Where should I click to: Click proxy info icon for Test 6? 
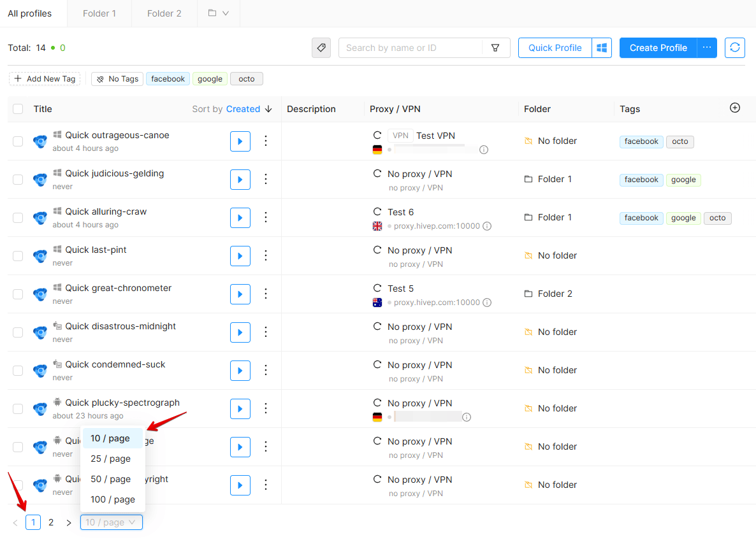click(487, 226)
